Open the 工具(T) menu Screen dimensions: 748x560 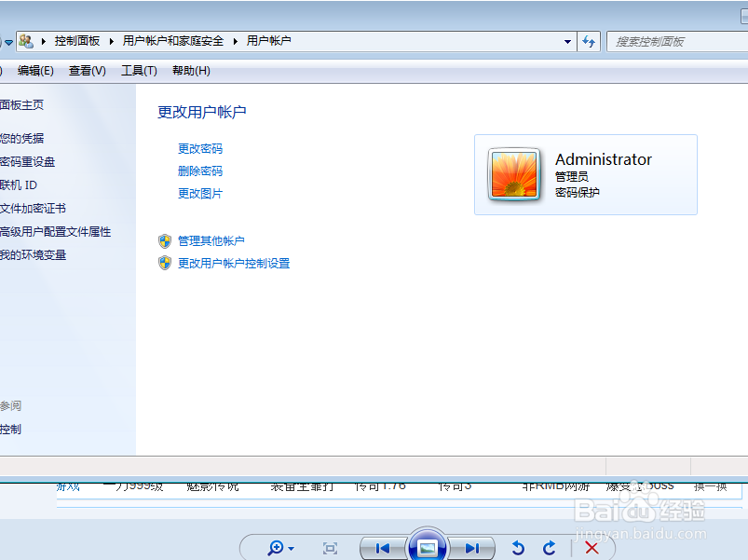(139, 71)
